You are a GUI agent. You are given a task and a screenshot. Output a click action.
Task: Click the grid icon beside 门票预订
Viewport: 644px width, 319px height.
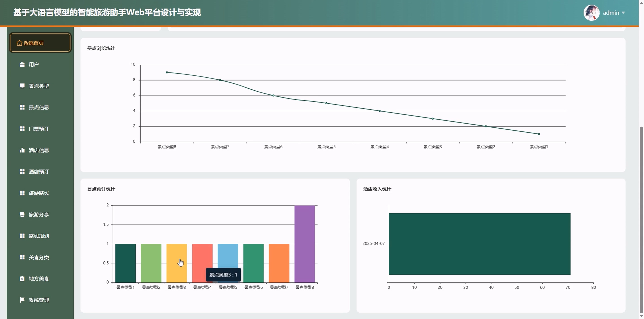pos(22,129)
